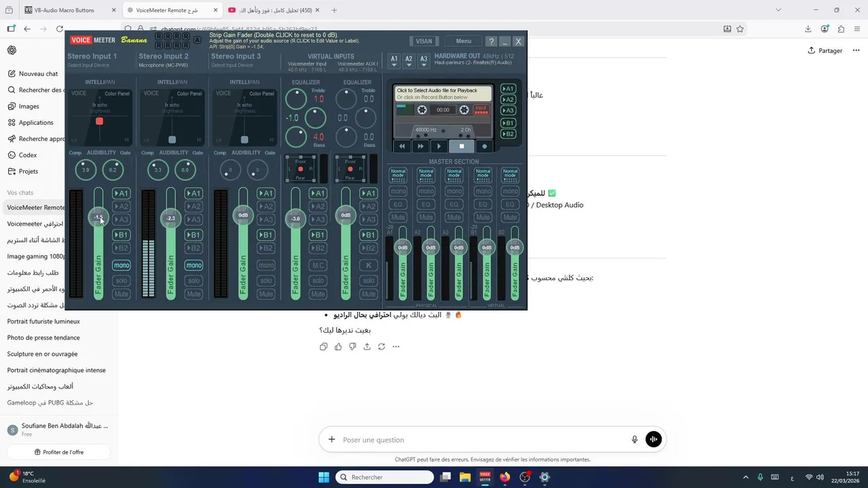Click the 'Profiter de l'offre' button
Screen dimensions: 868x488
pyautogui.click(x=59, y=452)
